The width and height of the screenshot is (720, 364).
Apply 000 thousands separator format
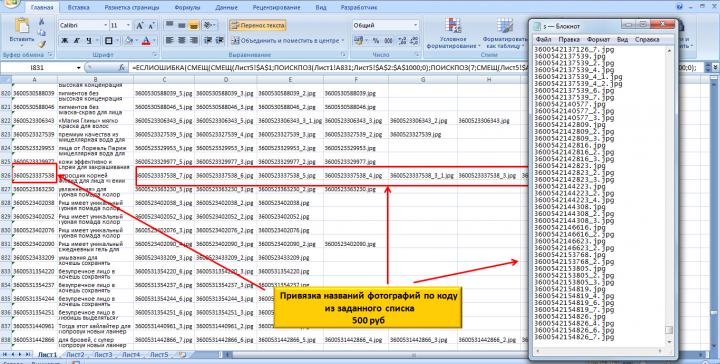388,41
